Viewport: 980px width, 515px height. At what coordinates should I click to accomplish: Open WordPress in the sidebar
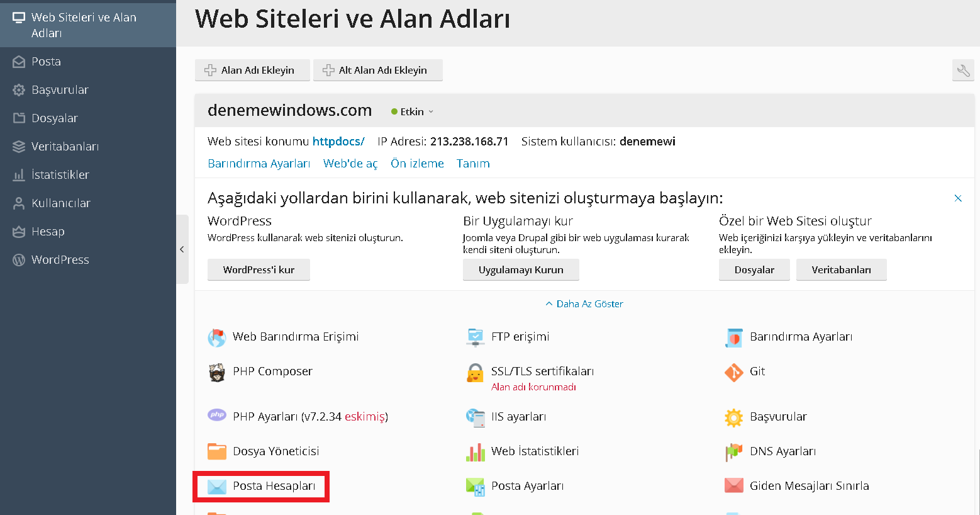click(x=88, y=260)
